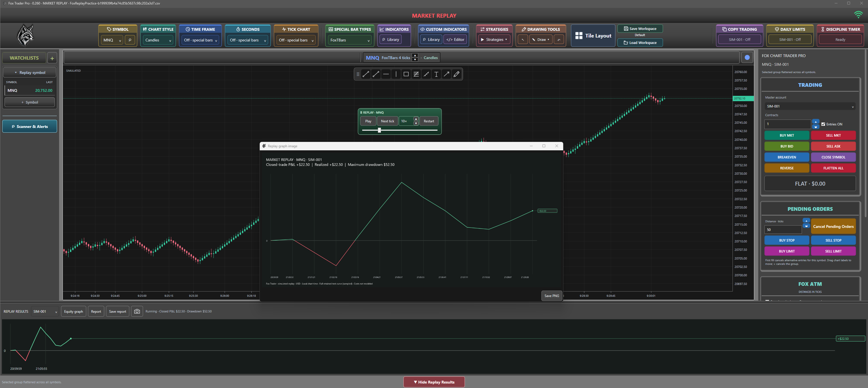Collapse the Replay symbol watchlist
Image resolution: width=868 pixels, height=388 pixels.
30,73
